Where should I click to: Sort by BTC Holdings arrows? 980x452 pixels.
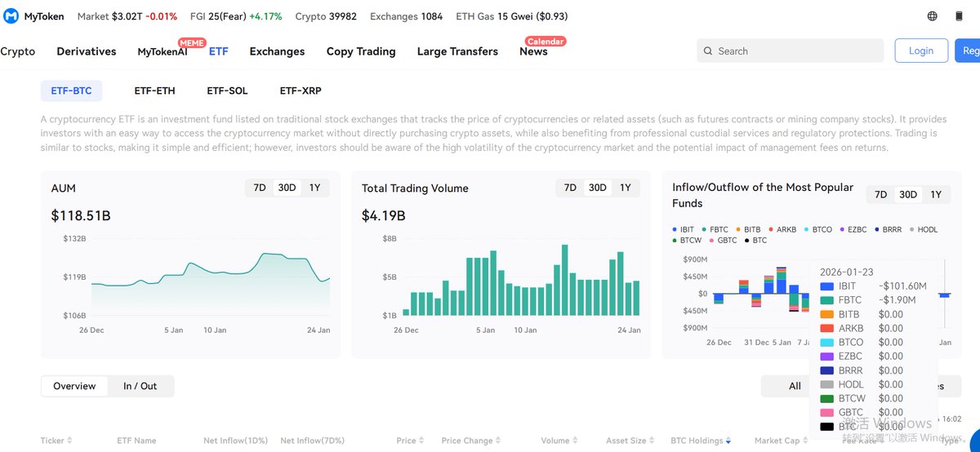pyautogui.click(x=728, y=441)
